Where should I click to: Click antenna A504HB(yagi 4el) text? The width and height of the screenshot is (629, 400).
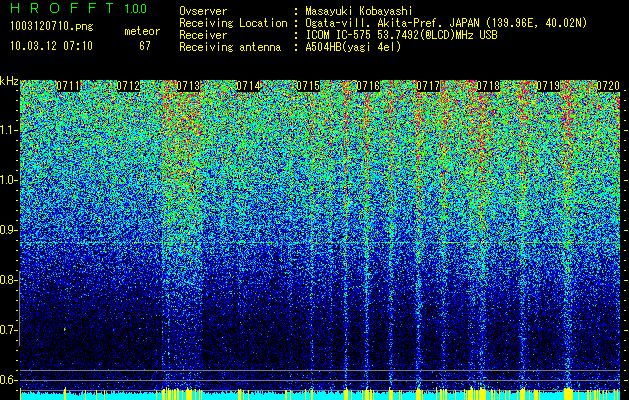[353, 47]
